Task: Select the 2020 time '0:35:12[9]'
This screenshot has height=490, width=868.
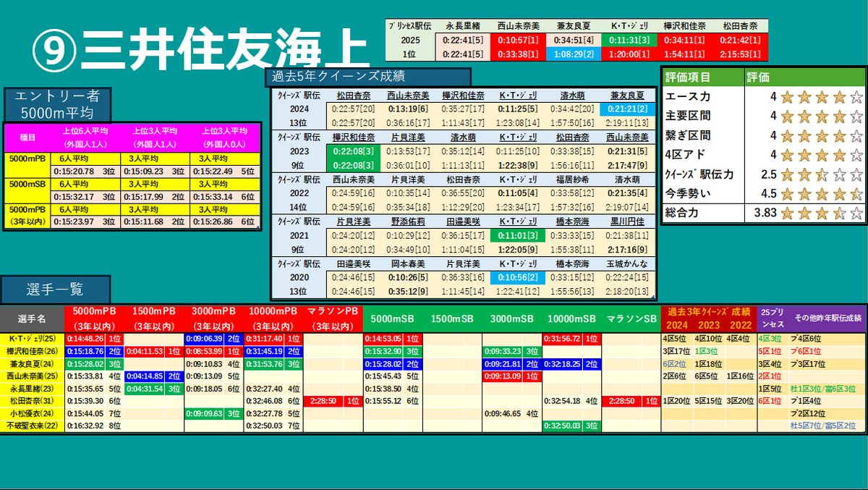Action: click(407, 292)
